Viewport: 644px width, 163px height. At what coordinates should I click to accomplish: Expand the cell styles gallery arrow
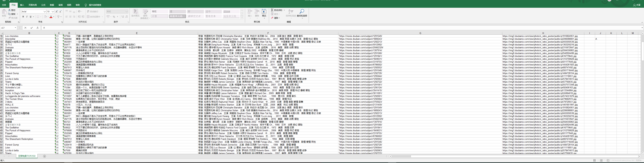tap(242, 17)
